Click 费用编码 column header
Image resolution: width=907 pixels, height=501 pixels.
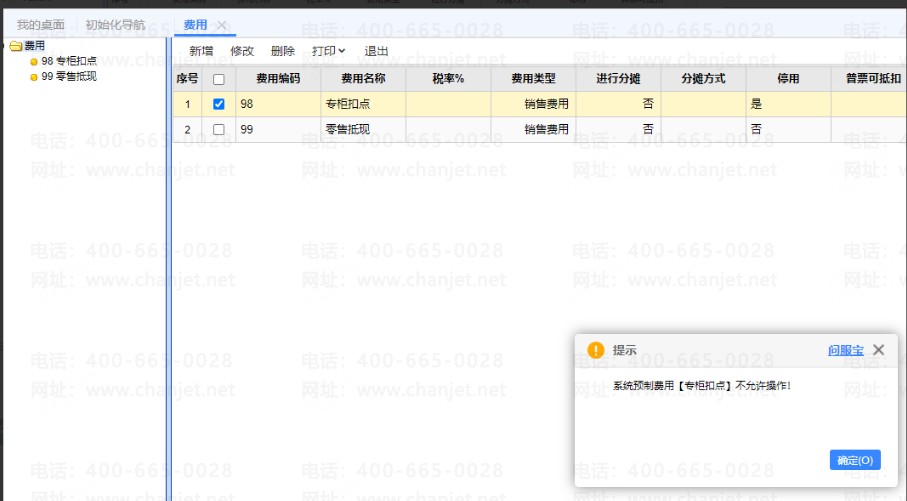pyautogui.click(x=278, y=79)
